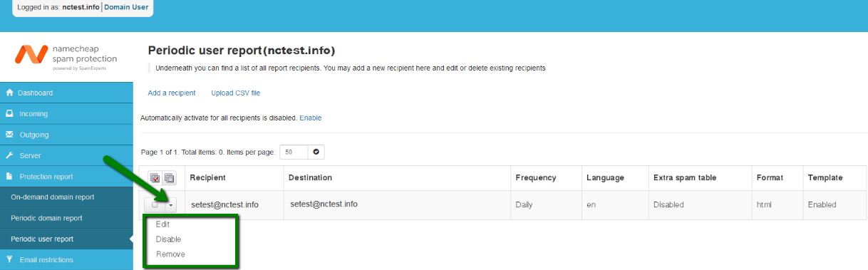
Task: Click the Outgoing envelope icon
Action: tap(10, 134)
